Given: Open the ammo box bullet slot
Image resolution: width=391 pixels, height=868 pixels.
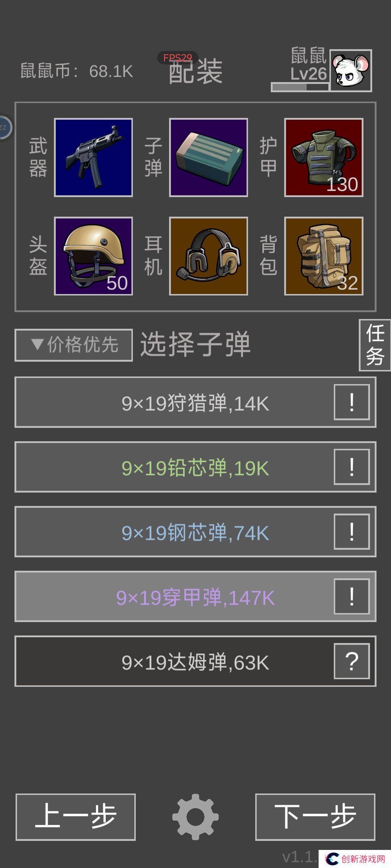Looking at the screenshot, I should [x=209, y=158].
